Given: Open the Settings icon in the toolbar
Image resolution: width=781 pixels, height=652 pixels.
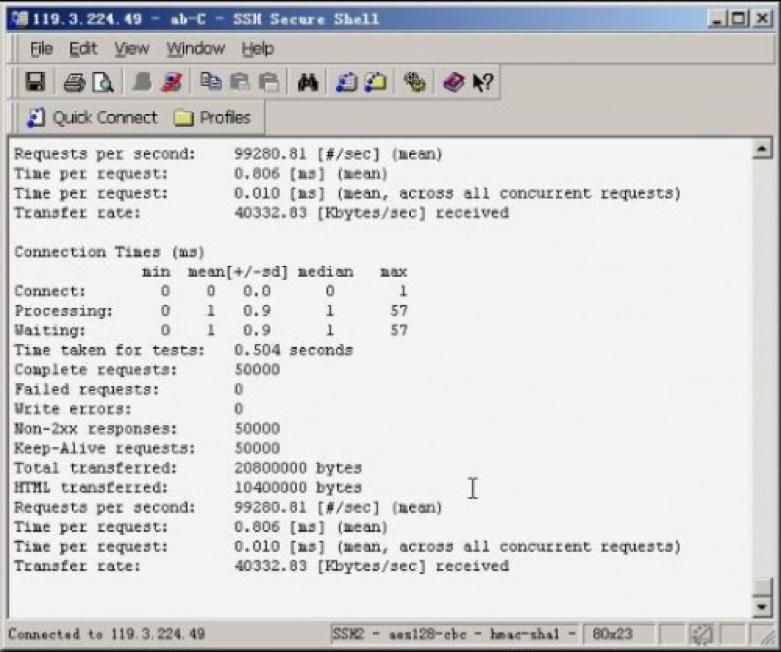Looking at the screenshot, I should click(x=414, y=82).
